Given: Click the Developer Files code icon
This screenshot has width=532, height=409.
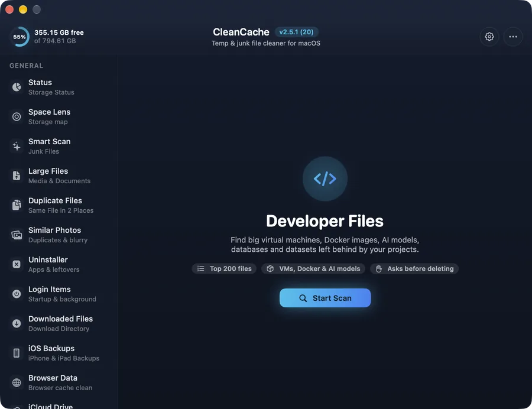Looking at the screenshot, I should point(325,178).
